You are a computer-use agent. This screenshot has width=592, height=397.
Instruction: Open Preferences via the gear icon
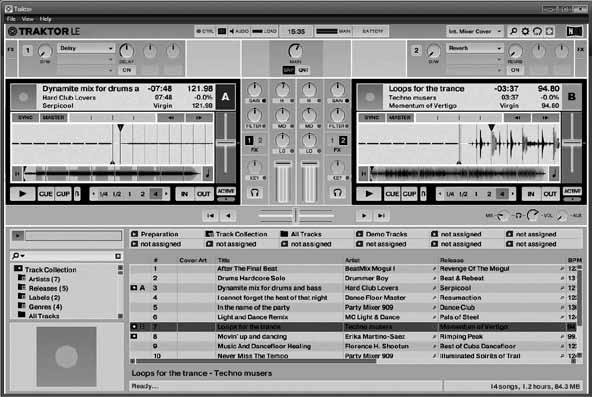pos(525,31)
